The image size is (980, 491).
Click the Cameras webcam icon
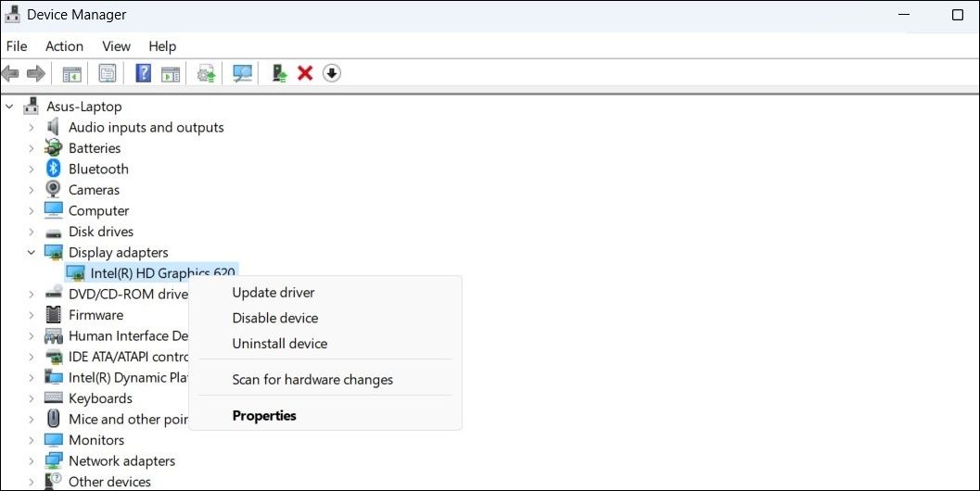point(53,189)
